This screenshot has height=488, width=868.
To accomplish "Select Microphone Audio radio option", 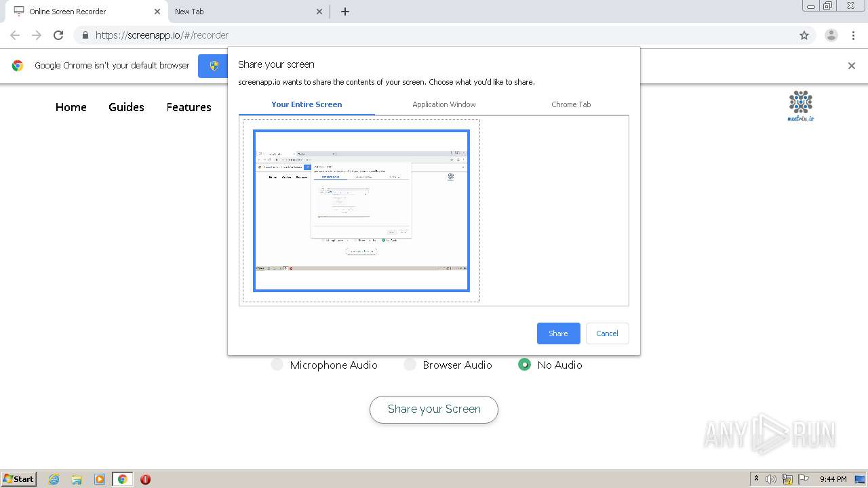I will click(x=277, y=365).
